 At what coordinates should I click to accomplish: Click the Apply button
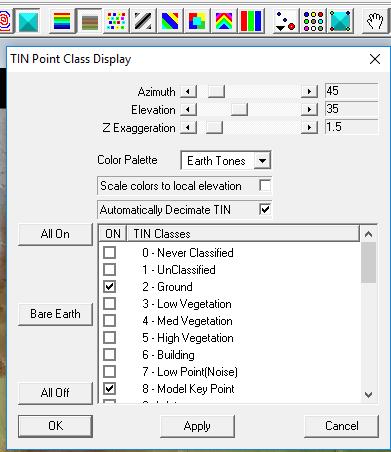[x=197, y=426]
